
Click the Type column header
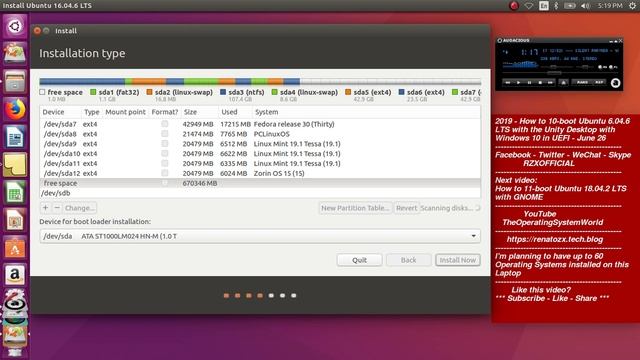91,112
